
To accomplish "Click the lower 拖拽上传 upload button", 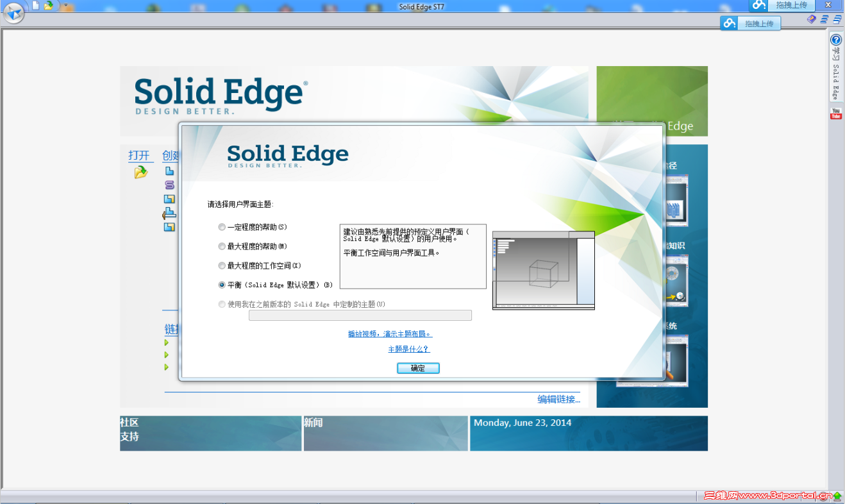I will pyautogui.click(x=751, y=24).
